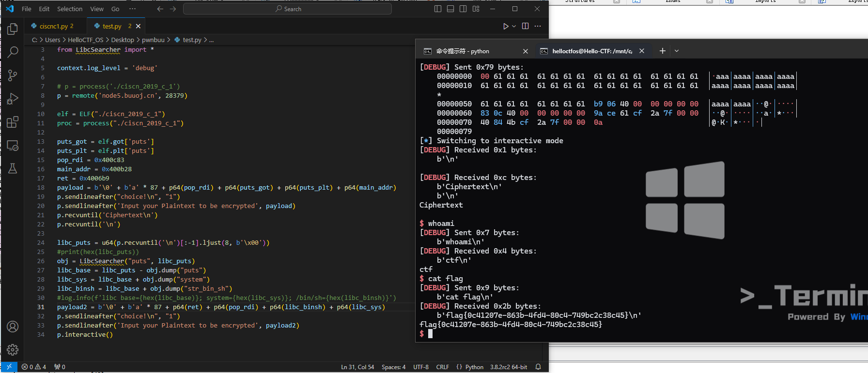The height and width of the screenshot is (373, 868).
Task: Open the Search view in activity bar
Action: point(13,52)
